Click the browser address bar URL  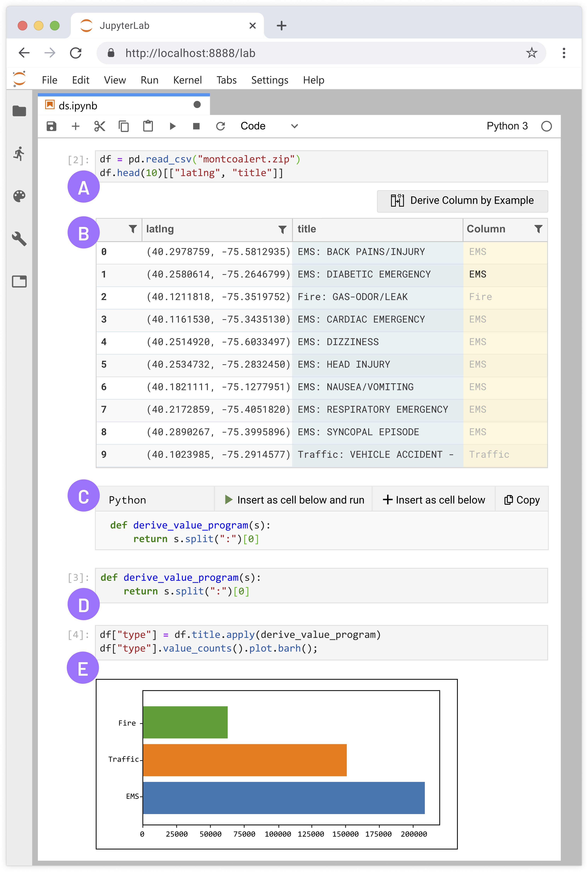[190, 53]
